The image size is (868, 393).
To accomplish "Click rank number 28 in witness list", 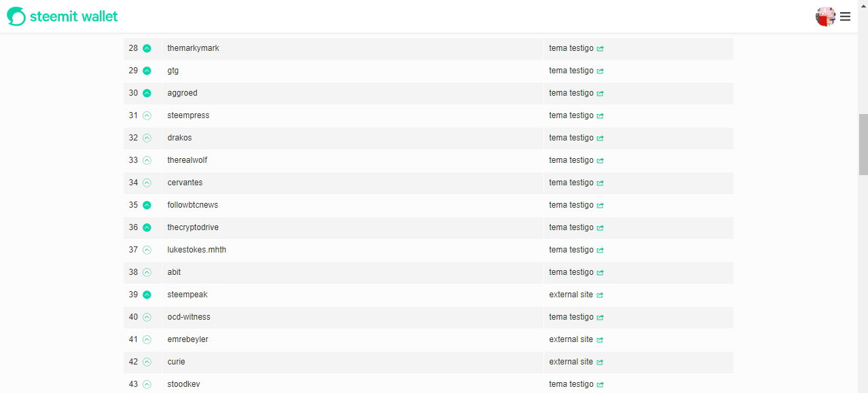I will (133, 48).
